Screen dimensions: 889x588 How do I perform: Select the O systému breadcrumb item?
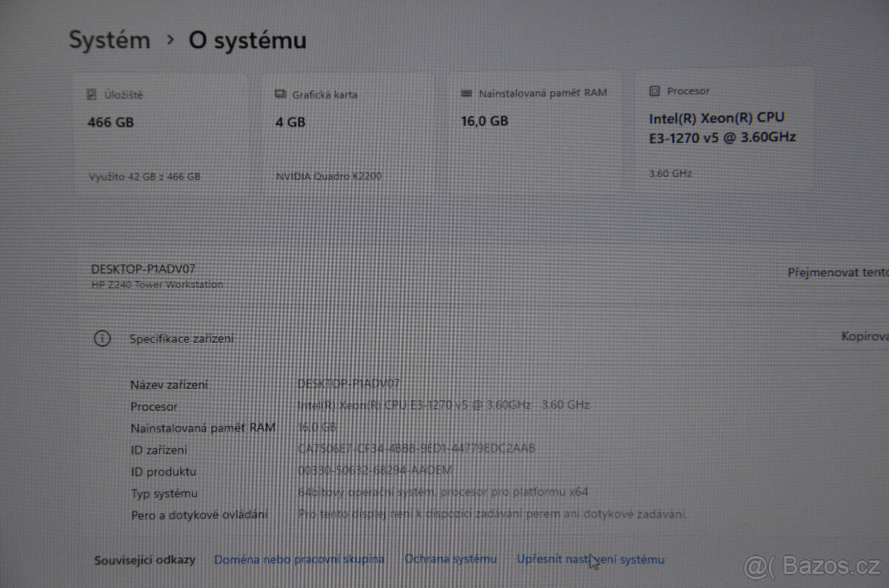tap(247, 41)
